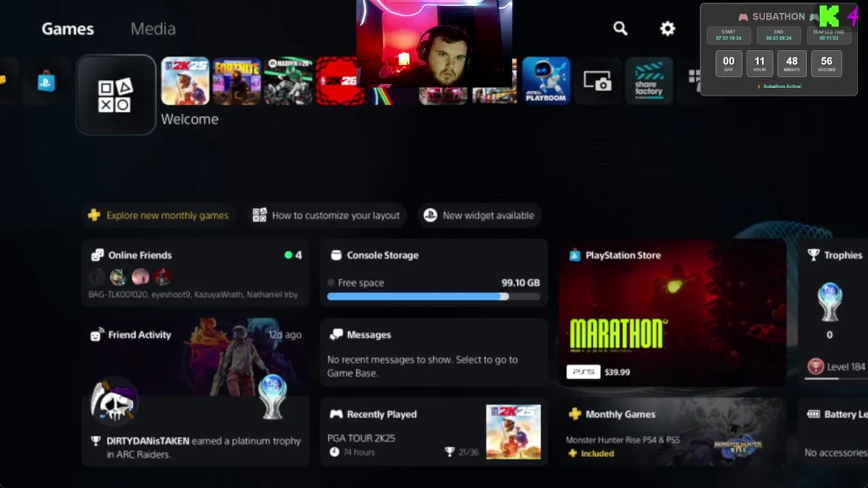Launch the Share Factory Studio app
Screen dimensions: 868x488
click(649, 81)
